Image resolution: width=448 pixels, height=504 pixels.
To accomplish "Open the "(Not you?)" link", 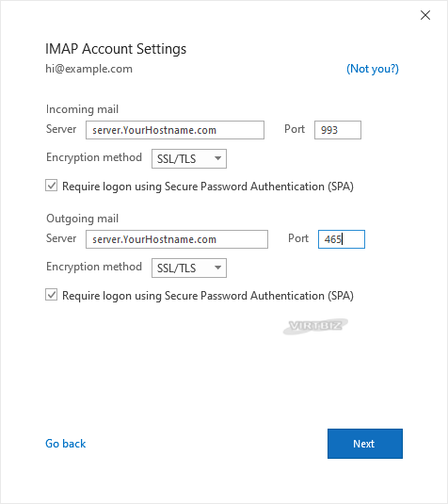I will pos(373,69).
